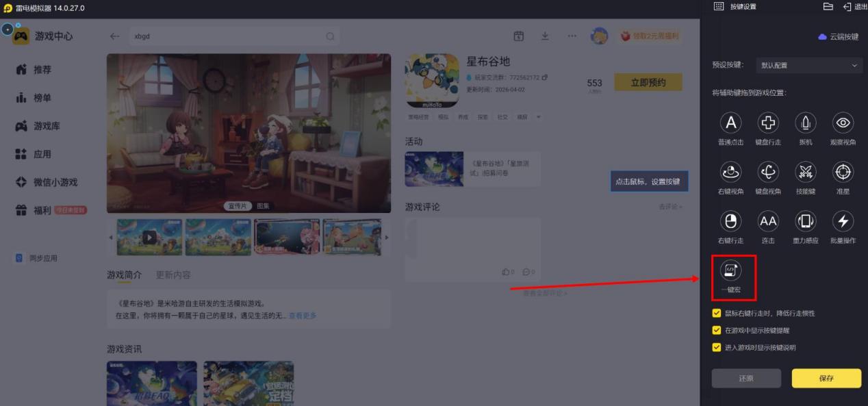Image resolution: width=868 pixels, height=406 pixels.
Task: Pick the 准星 crosshair icon
Action: 843,171
